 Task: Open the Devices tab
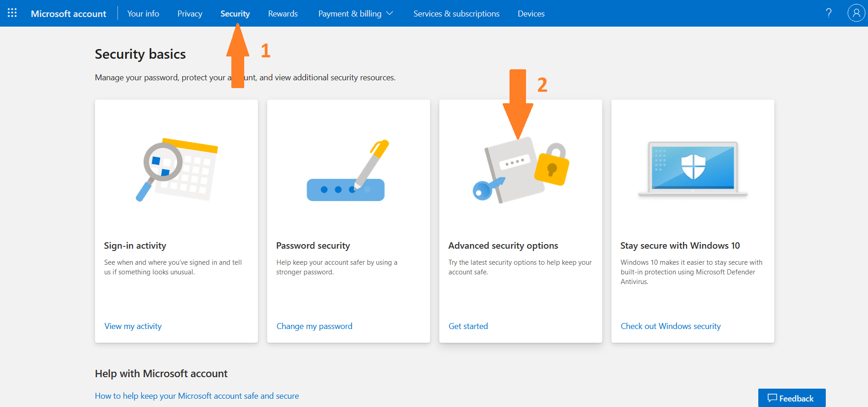point(531,14)
